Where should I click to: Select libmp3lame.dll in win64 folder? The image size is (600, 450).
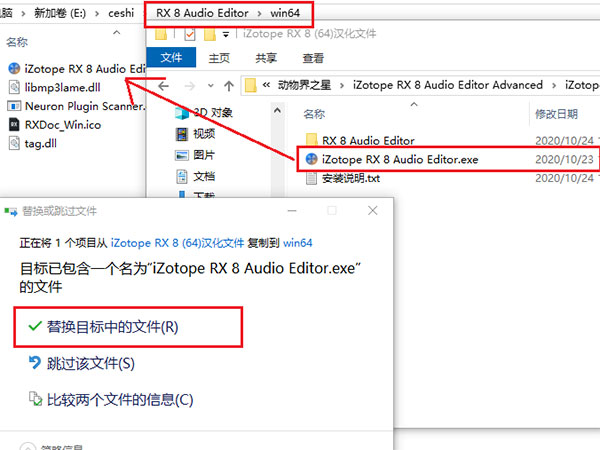(54, 88)
